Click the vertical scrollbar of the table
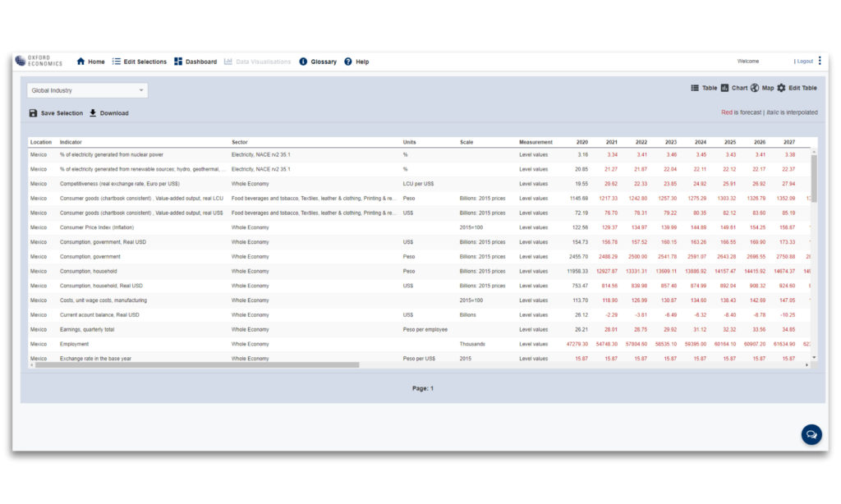The image size is (841, 504). tap(814, 179)
